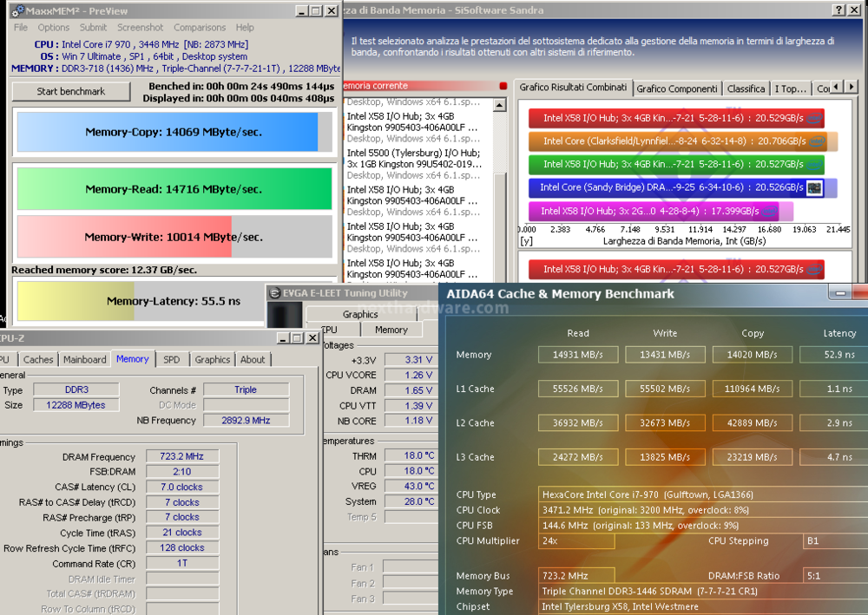Image resolution: width=868 pixels, height=615 pixels.
Task: Open the About tab in CPU-Z
Action: click(x=253, y=359)
